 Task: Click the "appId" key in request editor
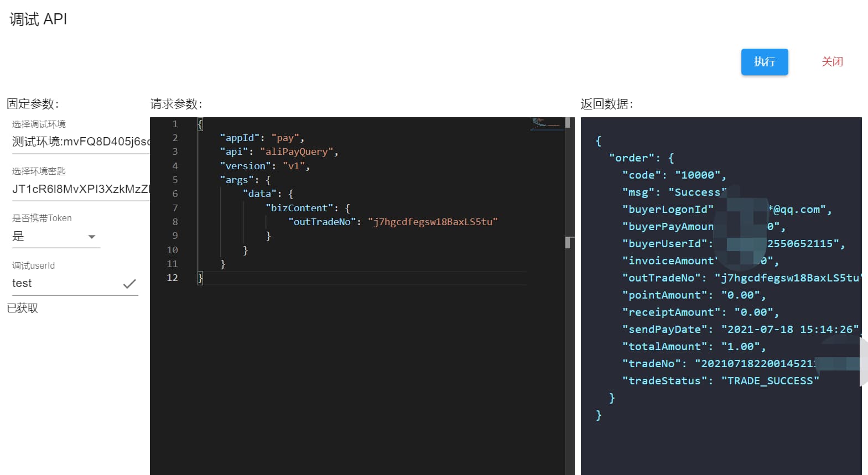[240, 138]
